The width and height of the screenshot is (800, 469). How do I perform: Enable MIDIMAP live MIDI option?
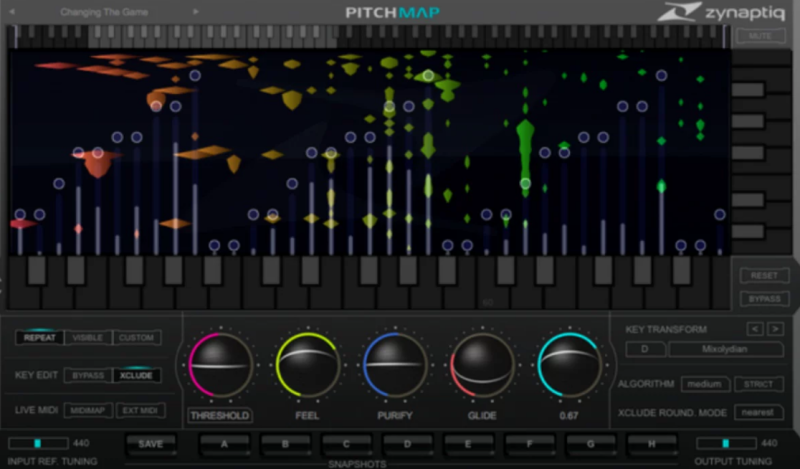click(x=88, y=410)
